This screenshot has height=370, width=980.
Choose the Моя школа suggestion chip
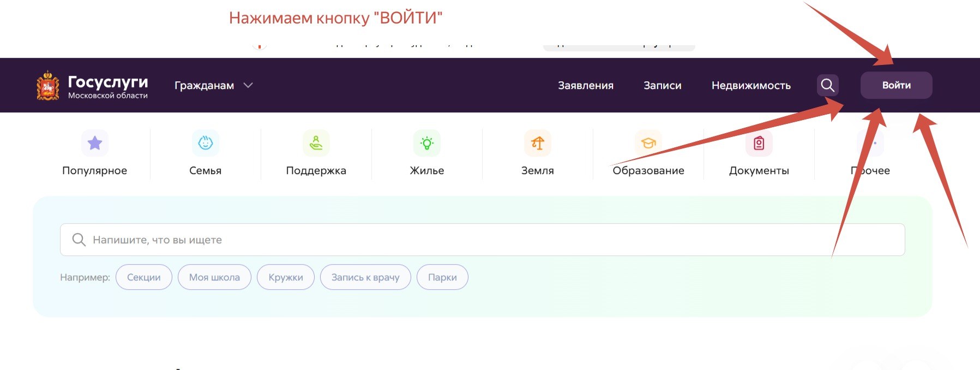point(214,277)
